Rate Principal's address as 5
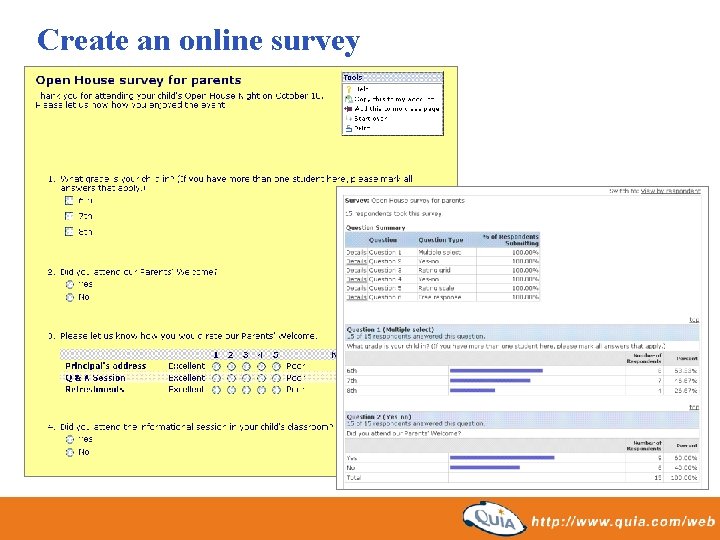720x540 pixels. pyautogui.click(x=276, y=366)
